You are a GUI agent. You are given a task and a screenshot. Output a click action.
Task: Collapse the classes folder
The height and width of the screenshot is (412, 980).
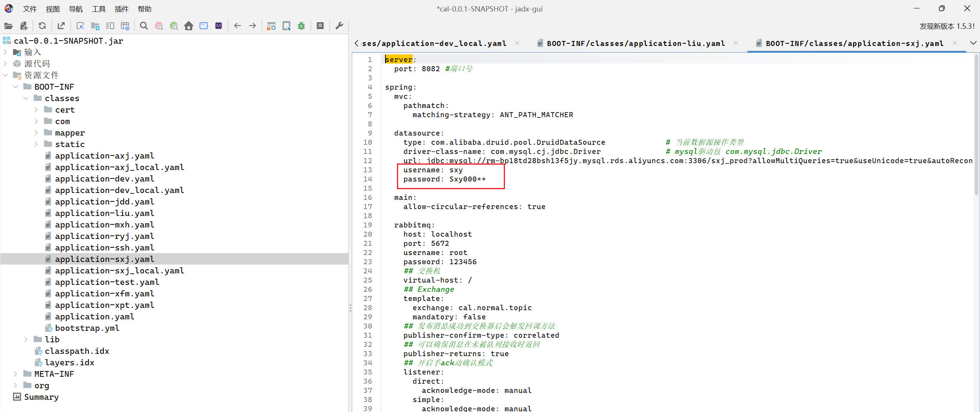click(26, 98)
